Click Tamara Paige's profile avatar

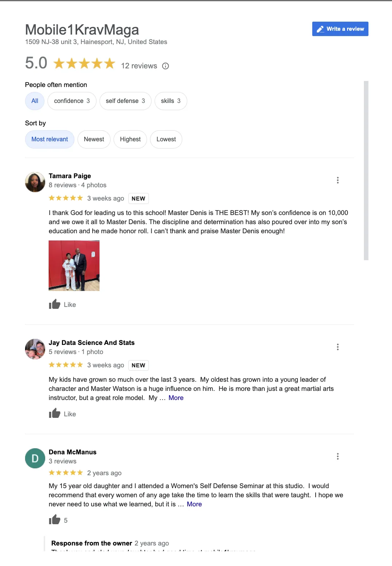pyautogui.click(x=35, y=182)
